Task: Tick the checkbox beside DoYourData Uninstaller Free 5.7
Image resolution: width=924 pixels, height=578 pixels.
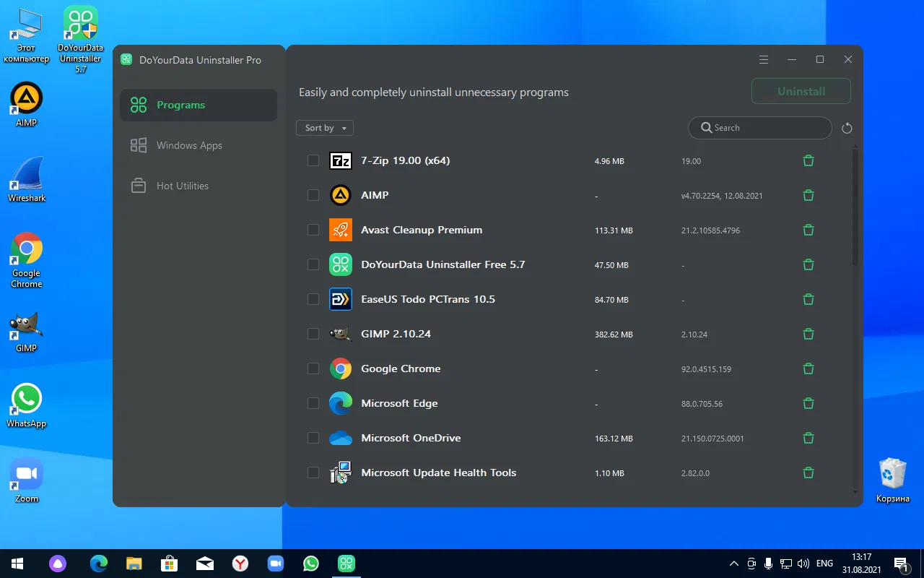Action: click(x=313, y=264)
